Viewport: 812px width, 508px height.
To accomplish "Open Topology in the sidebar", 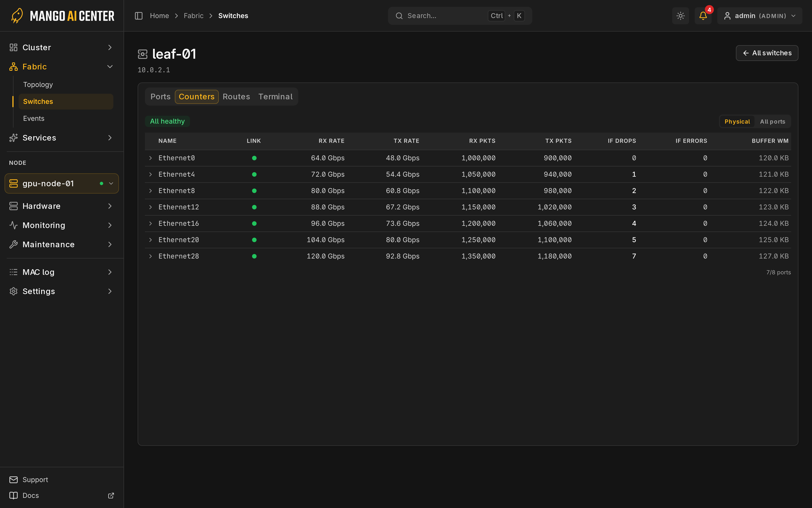I will coord(38,85).
